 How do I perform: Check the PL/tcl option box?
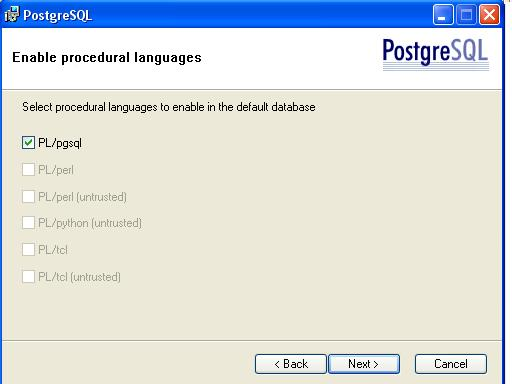28,249
